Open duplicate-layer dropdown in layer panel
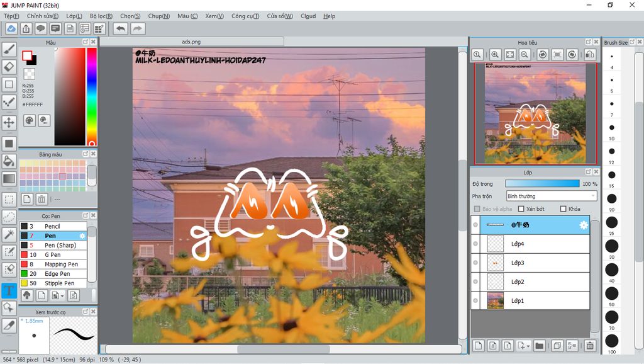The height and width of the screenshot is (364, 644). point(528,346)
